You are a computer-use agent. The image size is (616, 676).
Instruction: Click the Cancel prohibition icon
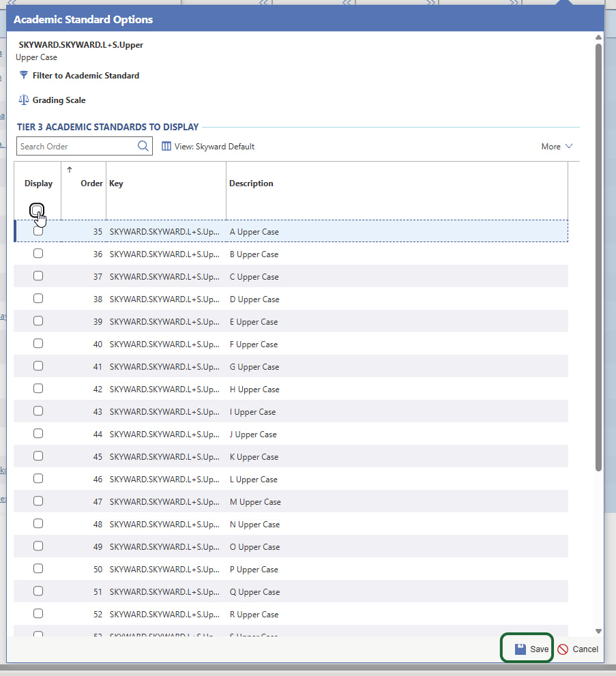pos(563,649)
